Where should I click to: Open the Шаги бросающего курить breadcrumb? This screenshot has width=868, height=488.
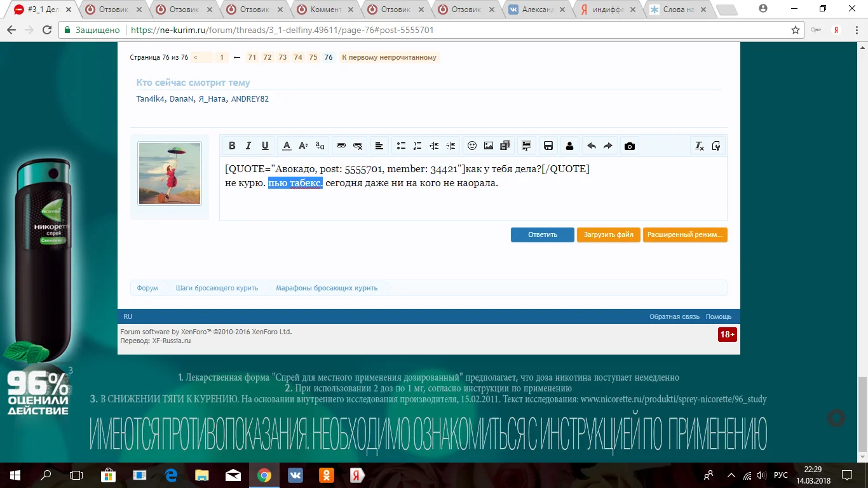(217, 288)
